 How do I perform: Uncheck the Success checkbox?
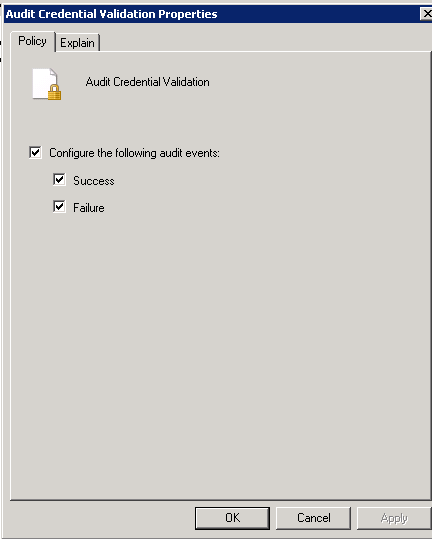[59, 179]
